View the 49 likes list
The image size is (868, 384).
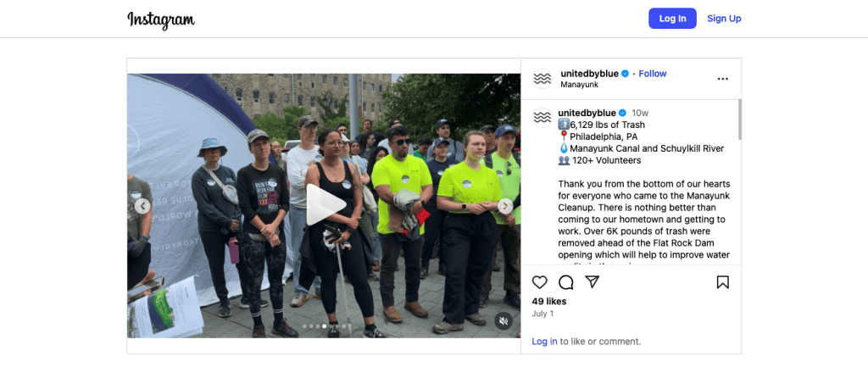tap(549, 302)
